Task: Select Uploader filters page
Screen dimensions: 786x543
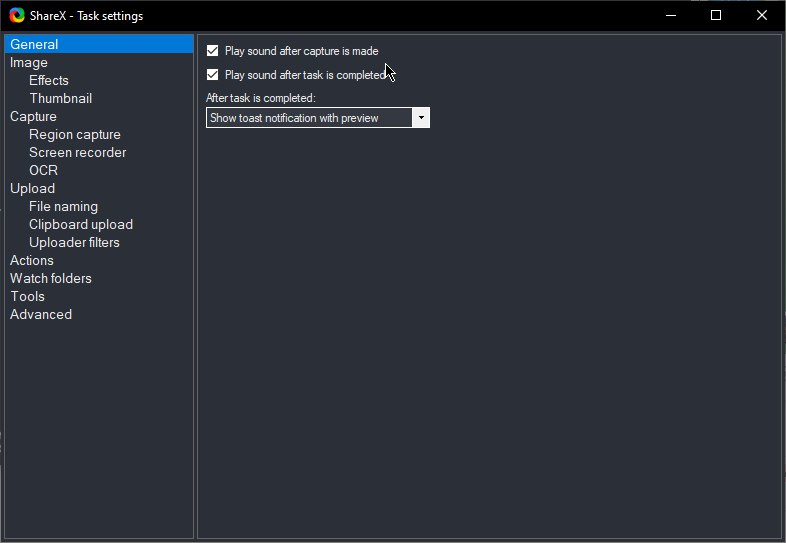Action: tap(74, 243)
